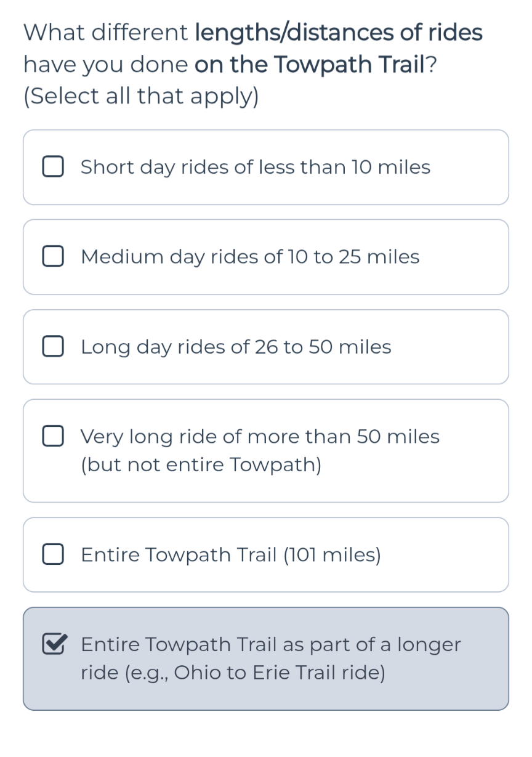This screenshot has width=532, height=757.
Task: Tick the Entire Towpath Trail (101 miles) checkbox
Action: point(53,555)
